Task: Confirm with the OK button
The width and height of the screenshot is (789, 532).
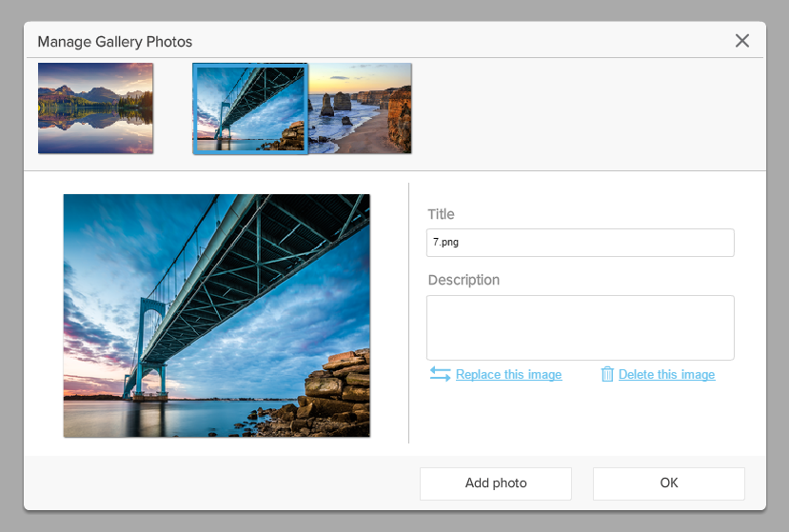Action: pos(668,483)
